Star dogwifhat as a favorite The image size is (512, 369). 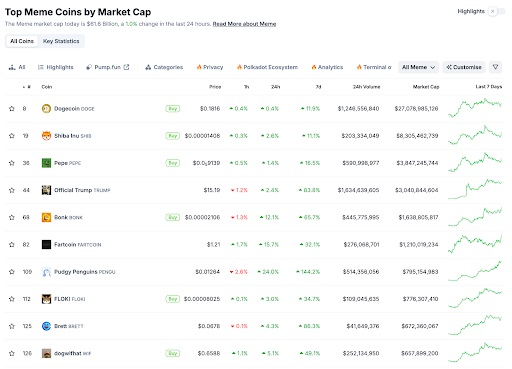[12, 353]
